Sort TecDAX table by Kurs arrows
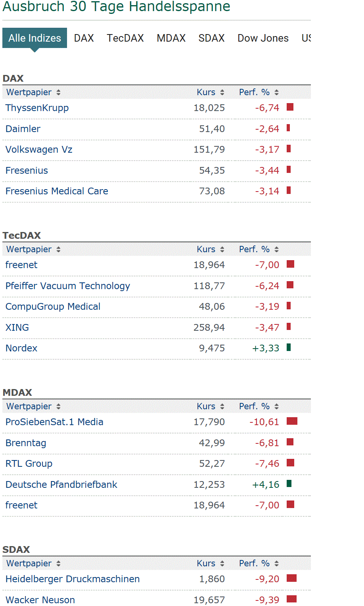This screenshot has width=364, height=606. [x=222, y=249]
